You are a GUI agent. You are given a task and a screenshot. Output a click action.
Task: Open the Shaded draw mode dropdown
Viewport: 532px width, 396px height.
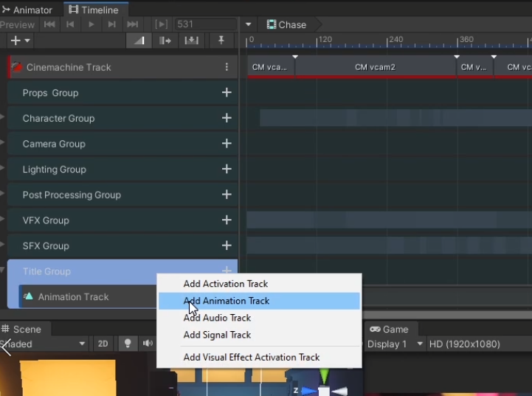[x=44, y=344]
